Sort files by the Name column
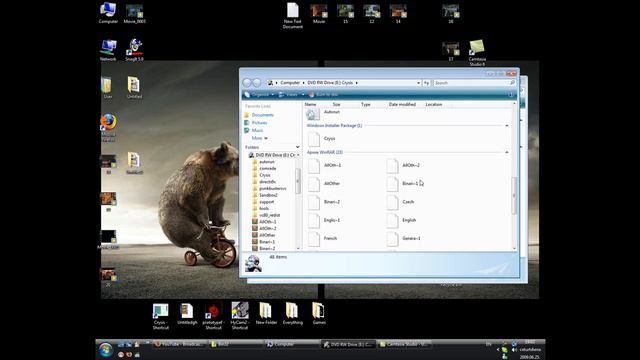This screenshot has width=640, height=360. click(x=310, y=104)
